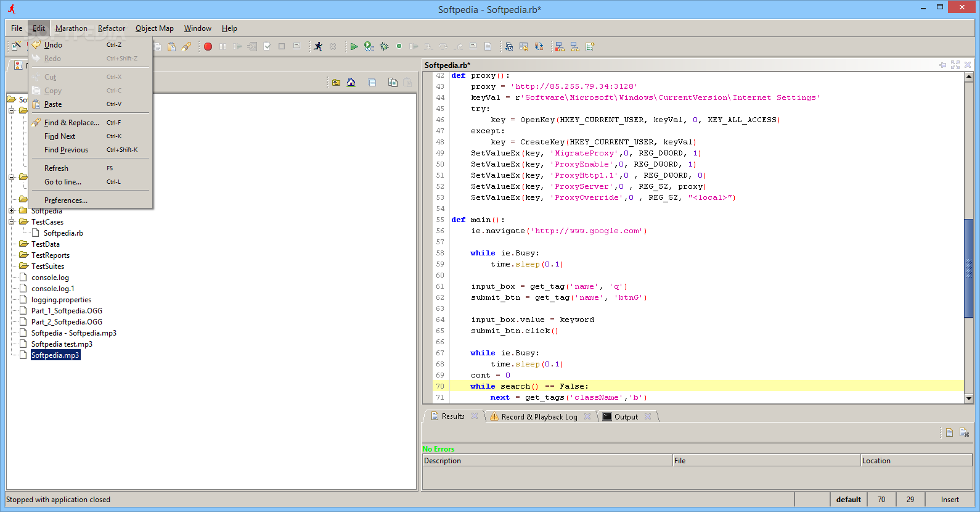Switch to the Results tab
980x512 pixels.
[x=453, y=416]
